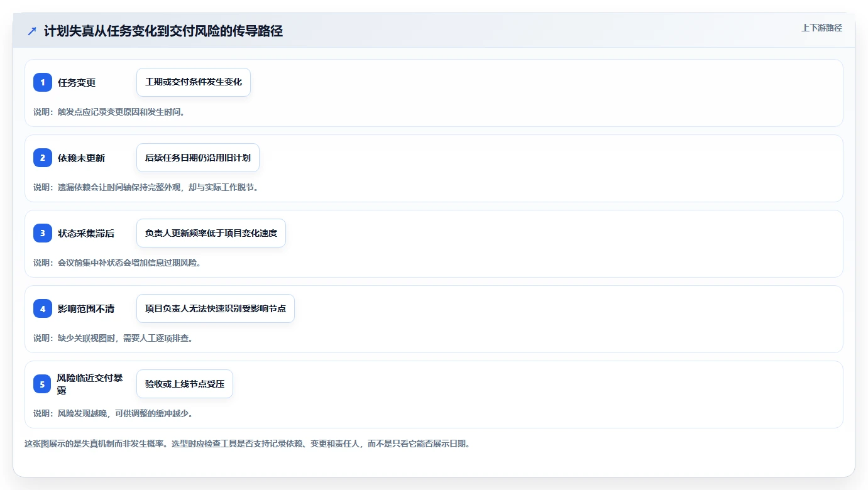Screen dimensions: 868x490
Task: Click step number 3 badge
Action: pyautogui.click(x=43, y=233)
